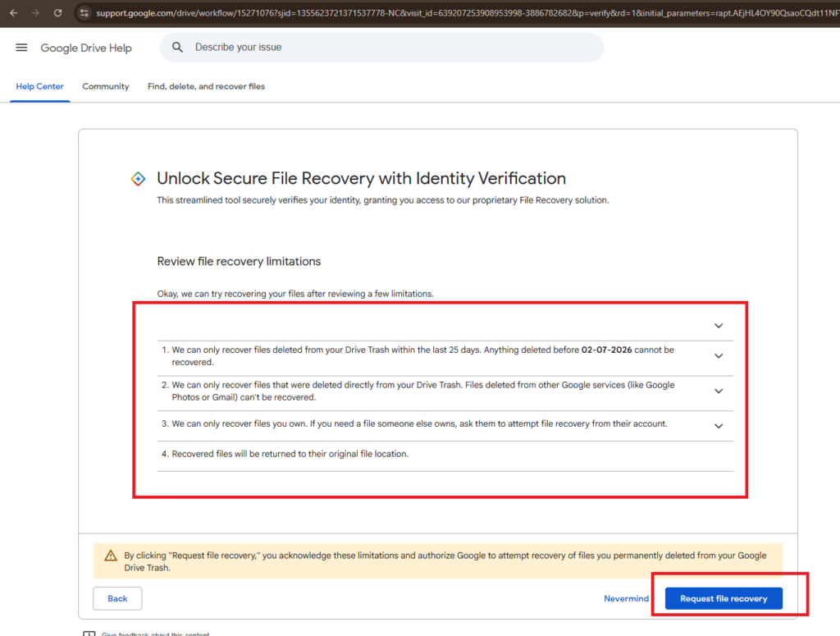This screenshot has width=840, height=636.
Task: Click limitation about Google Photos or Gmail
Action: (x=422, y=391)
